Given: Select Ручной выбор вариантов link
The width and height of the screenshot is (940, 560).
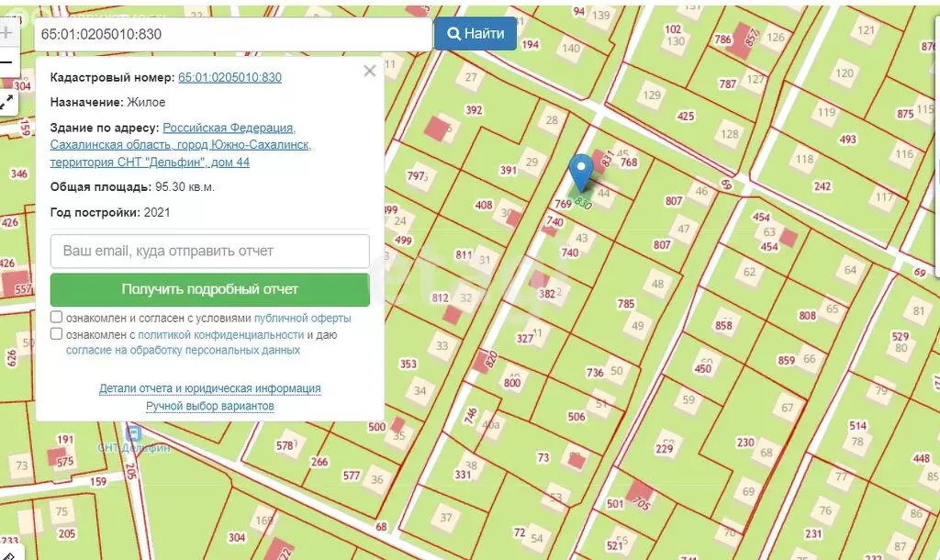Looking at the screenshot, I should coord(209,406).
